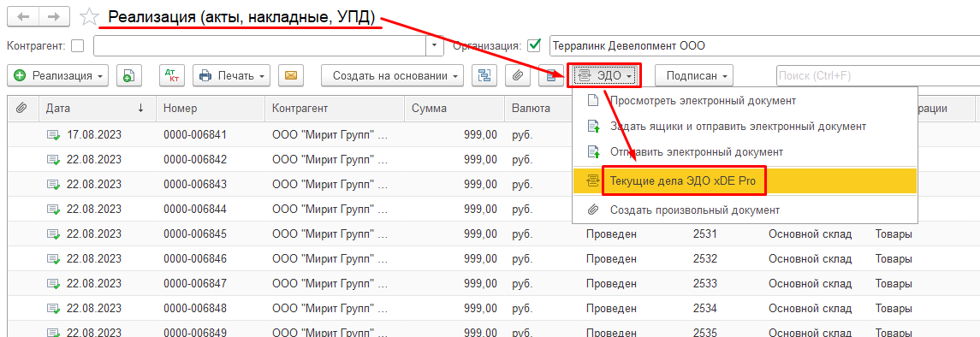980x337 pixels.
Task: Choose Отправить электронный документ menu item
Action: (x=745, y=151)
